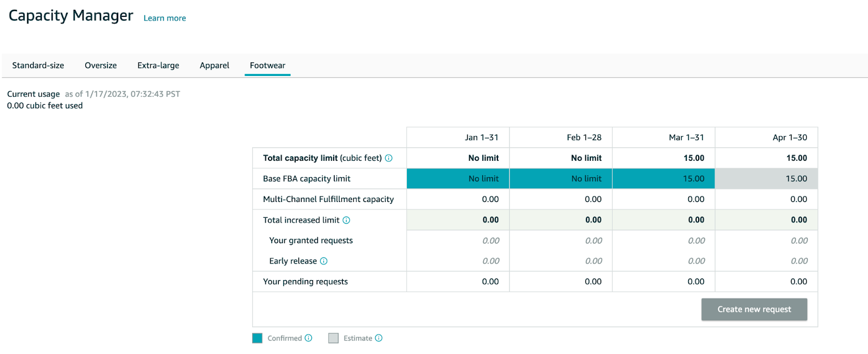Click the Current usage timestamp text

(x=123, y=94)
